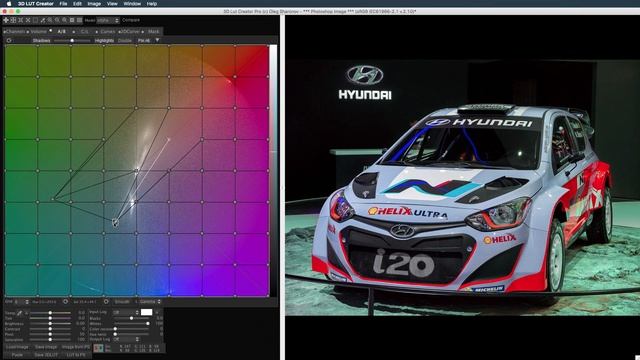Viewport: 640px width, 360px height.
Task: Click the Grid size stepper
Action: (x=27, y=302)
